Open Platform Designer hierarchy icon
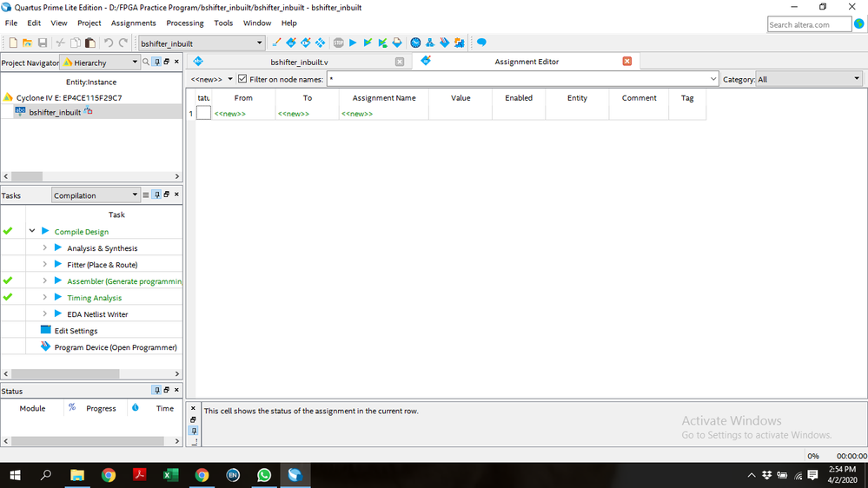Viewport: 868px width, 488px height. (x=429, y=43)
